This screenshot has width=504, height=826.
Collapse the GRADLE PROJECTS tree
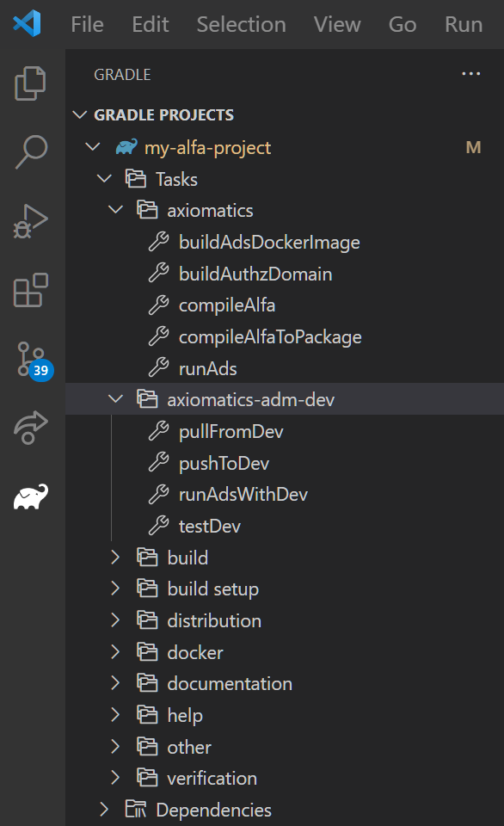tap(80, 114)
